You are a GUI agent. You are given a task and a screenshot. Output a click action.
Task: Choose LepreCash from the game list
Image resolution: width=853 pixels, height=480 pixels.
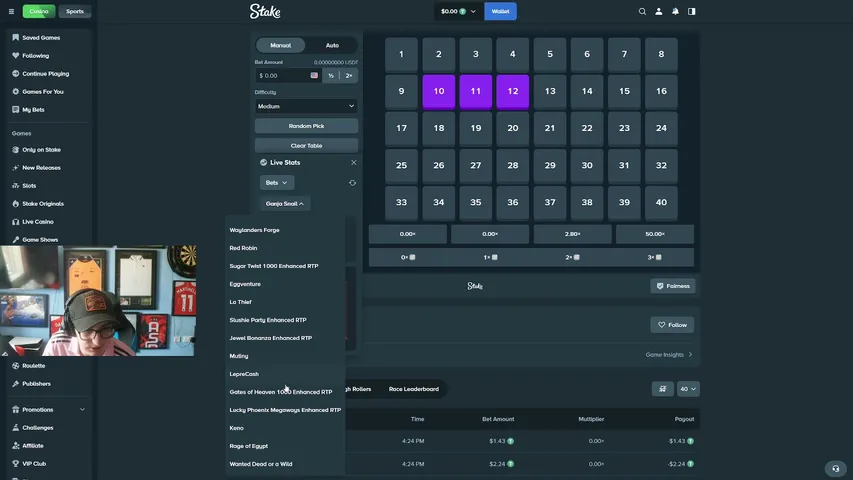[244, 374]
